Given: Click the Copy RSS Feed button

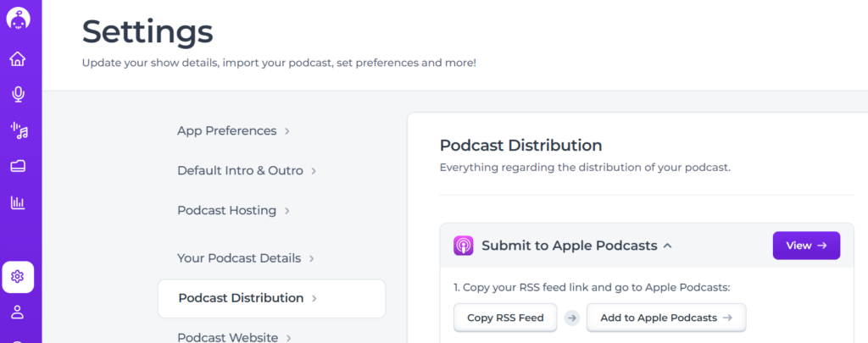Looking at the screenshot, I should (x=504, y=318).
